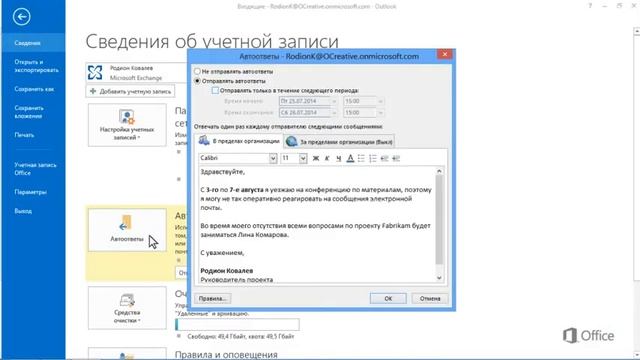Insert a bulleted list
This screenshot has width=640, height=360.
(x=361, y=158)
